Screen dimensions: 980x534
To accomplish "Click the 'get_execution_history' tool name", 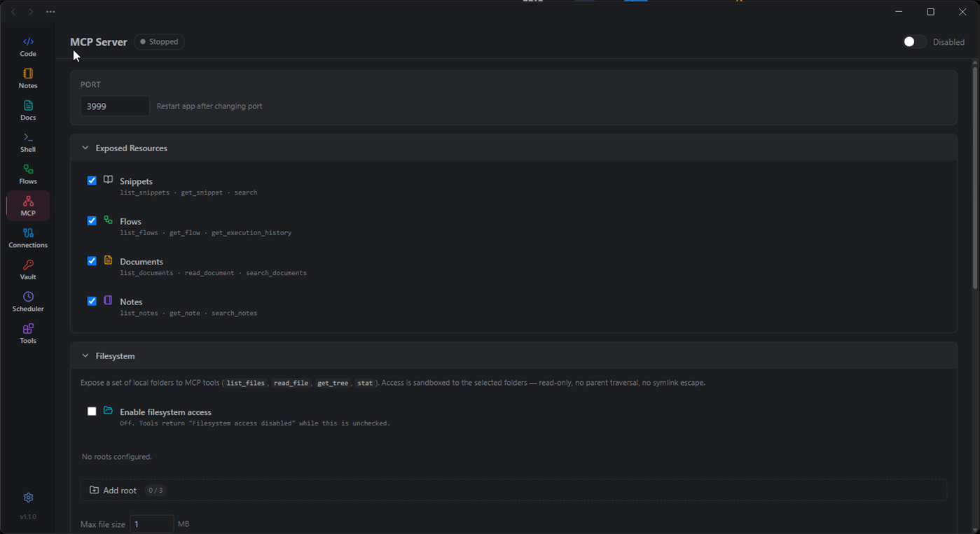I will pyautogui.click(x=251, y=233).
